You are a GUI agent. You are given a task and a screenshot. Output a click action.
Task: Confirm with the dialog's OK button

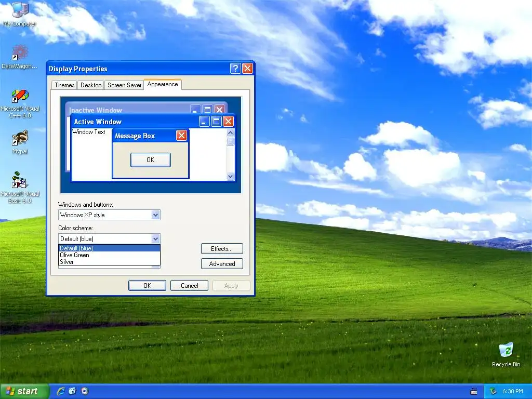point(147,286)
